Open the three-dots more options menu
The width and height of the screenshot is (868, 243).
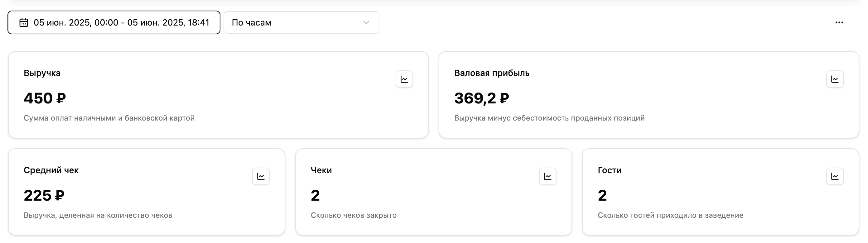tap(839, 22)
